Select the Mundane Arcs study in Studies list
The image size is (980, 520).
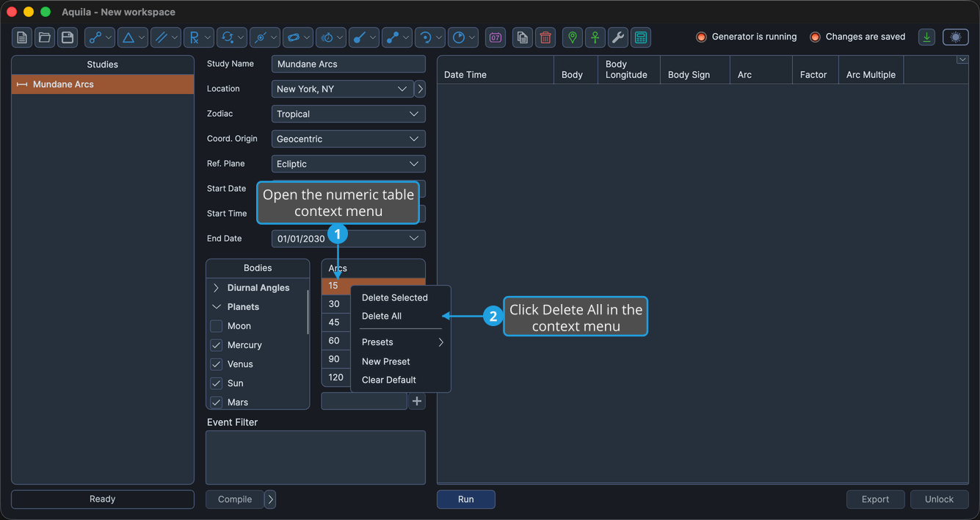click(x=103, y=84)
